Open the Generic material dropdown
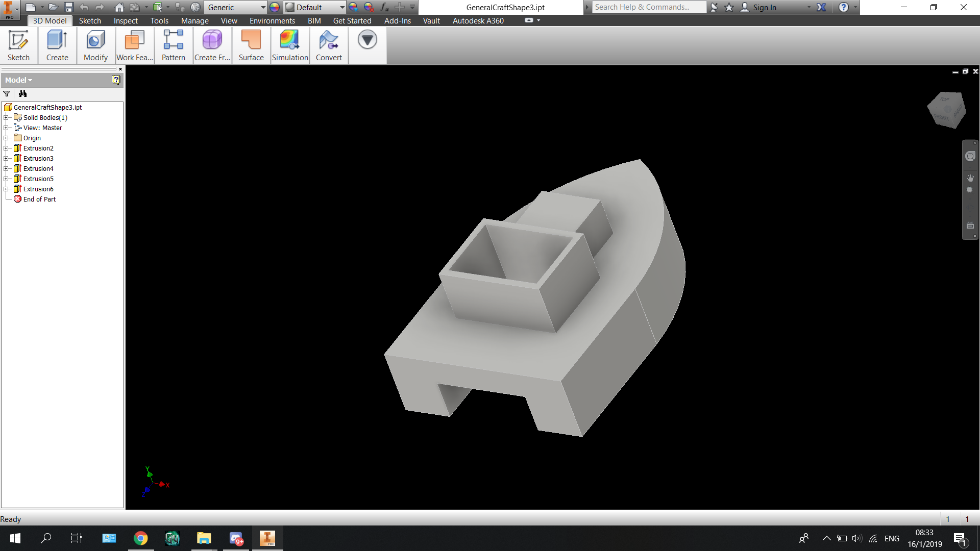 pyautogui.click(x=236, y=7)
